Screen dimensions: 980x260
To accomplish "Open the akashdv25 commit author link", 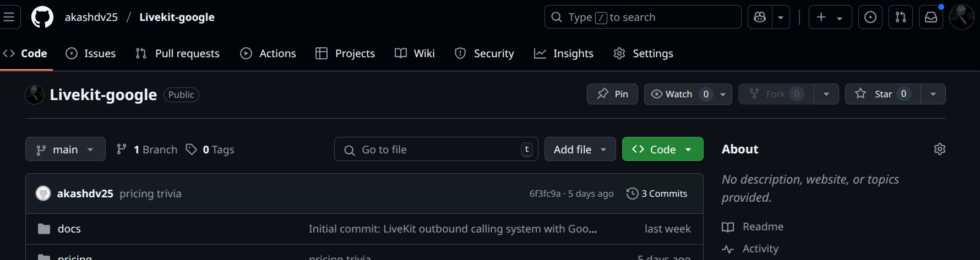I will pos(85,193).
